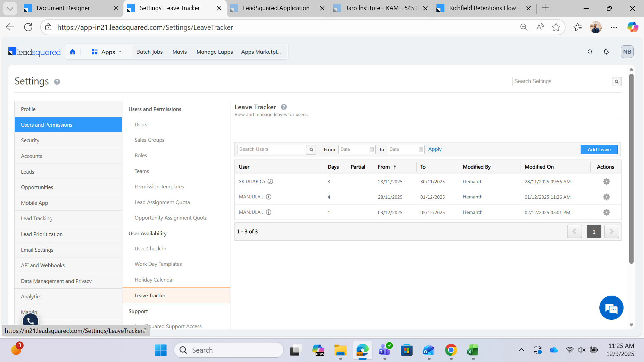Image resolution: width=644 pixels, height=362 pixels.
Task: Click the Leave Tracker help icon
Action: pyautogui.click(x=284, y=107)
